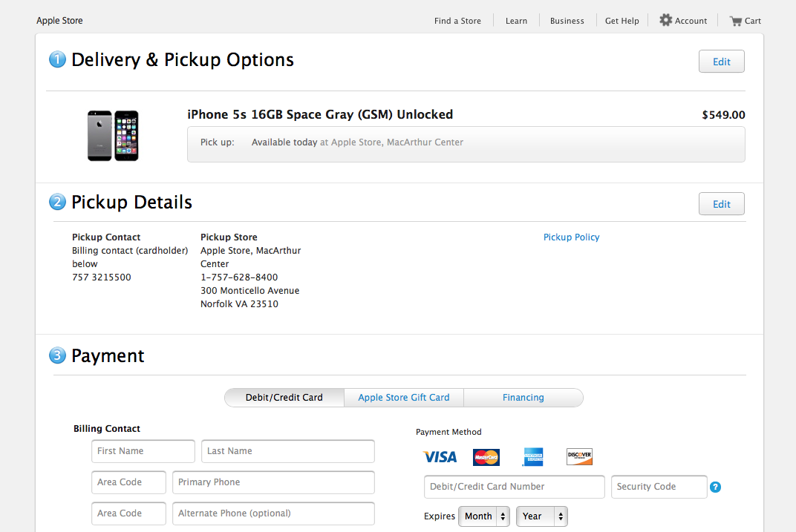The image size is (796, 532).
Task: Switch to the Financing payment tab
Action: tap(523, 398)
